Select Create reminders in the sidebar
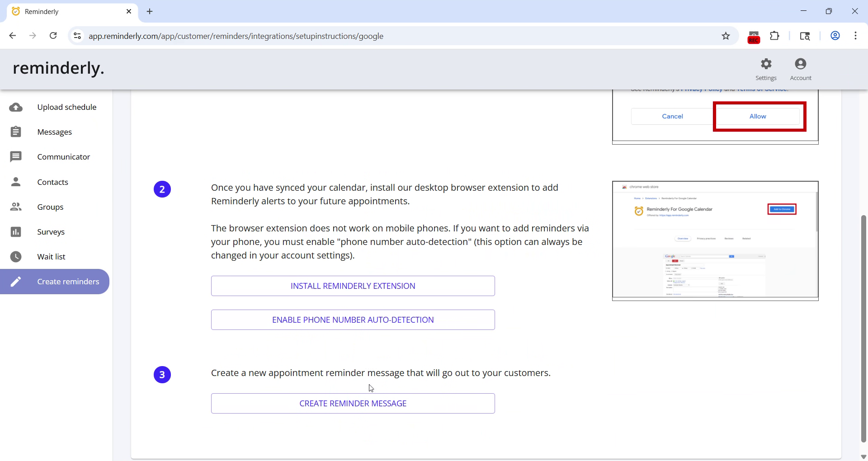Image resolution: width=868 pixels, height=461 pixels. click(55, 282)
